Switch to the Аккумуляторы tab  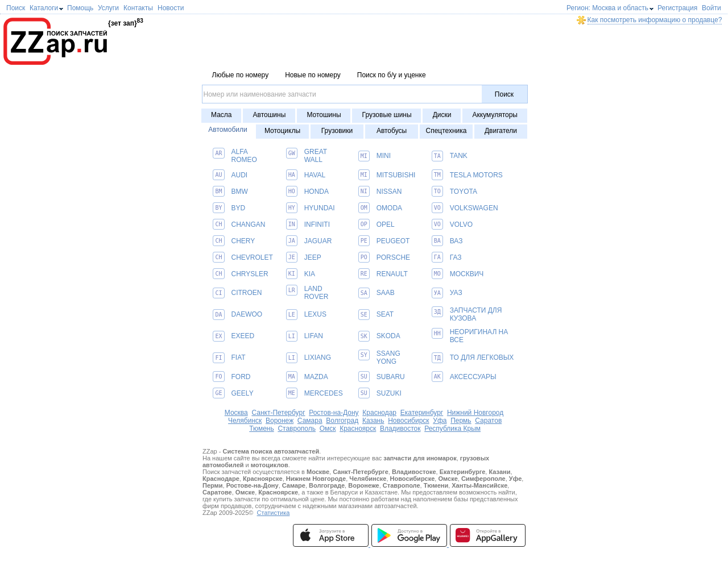coord(495,115)
